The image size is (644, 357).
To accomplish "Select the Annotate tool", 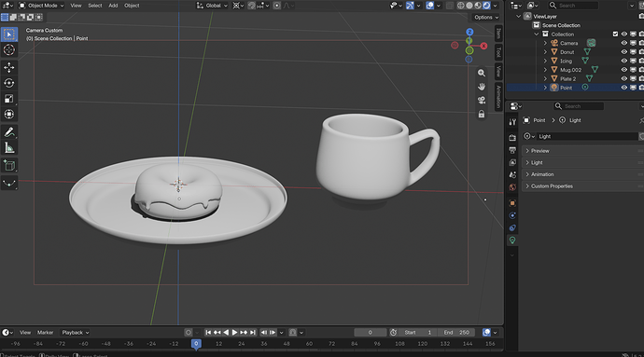I will click(x=9, y=132).
